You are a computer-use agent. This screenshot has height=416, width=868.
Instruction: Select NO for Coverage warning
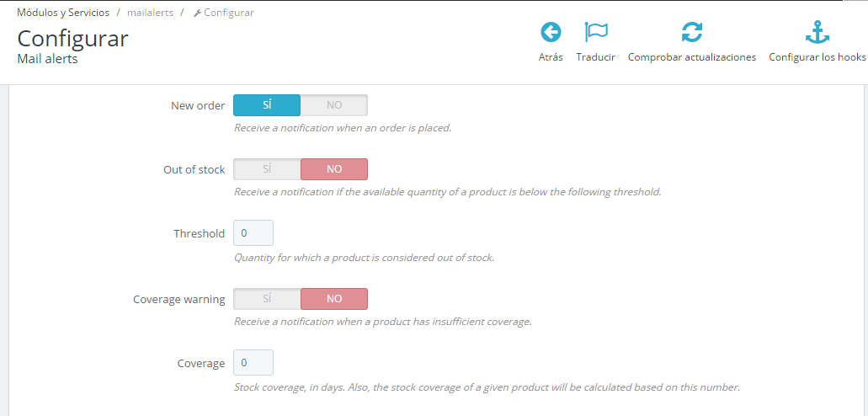333,299
